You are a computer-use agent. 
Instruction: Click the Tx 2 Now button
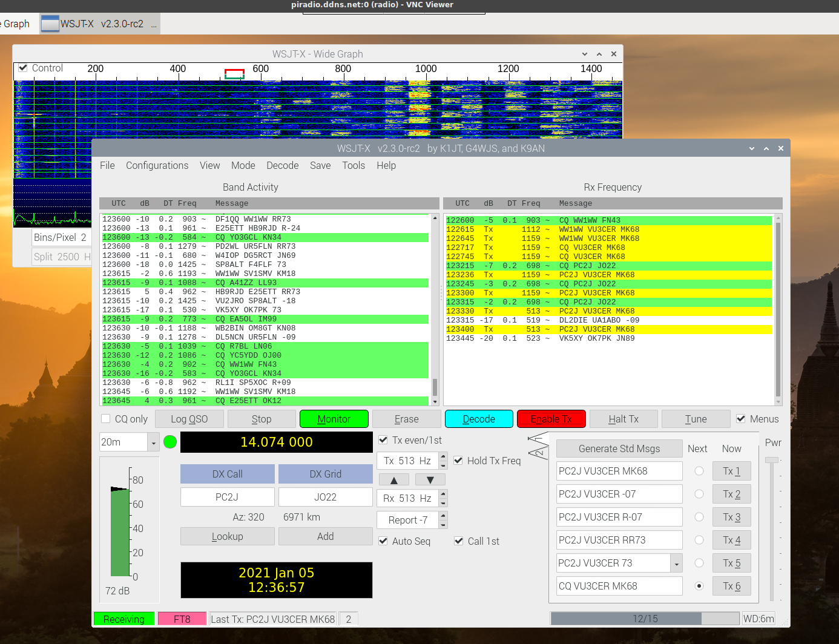[x=732, y=494]
